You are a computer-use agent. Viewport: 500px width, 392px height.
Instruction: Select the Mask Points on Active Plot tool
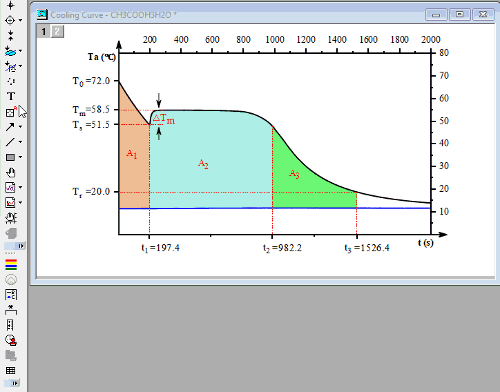[x=10, y=66]
